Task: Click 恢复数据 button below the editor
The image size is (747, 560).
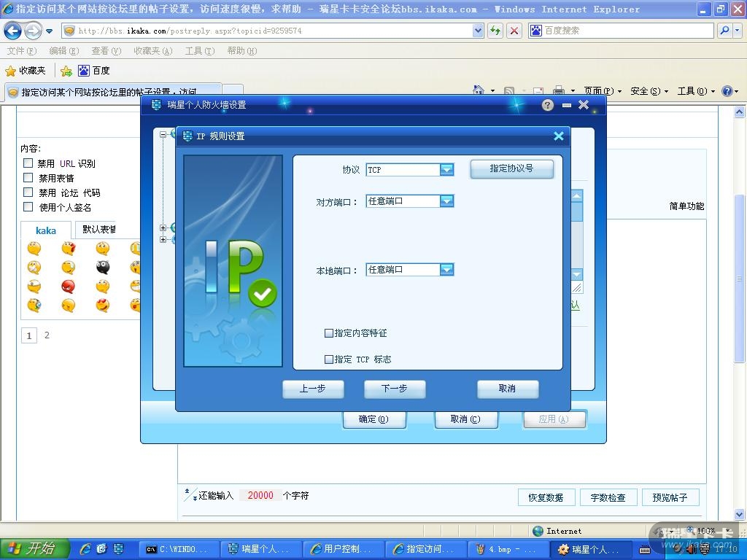Action: click(x=546, y=497)
